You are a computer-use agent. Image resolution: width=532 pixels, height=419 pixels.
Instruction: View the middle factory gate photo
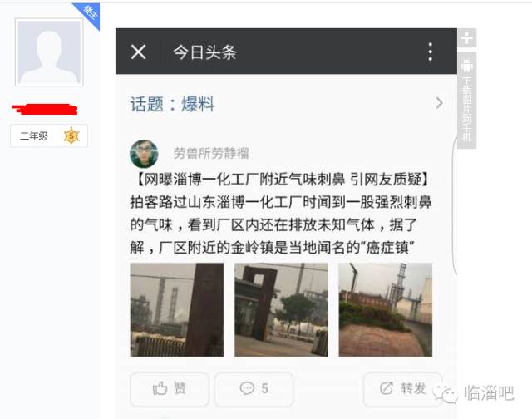click(281, 310)
